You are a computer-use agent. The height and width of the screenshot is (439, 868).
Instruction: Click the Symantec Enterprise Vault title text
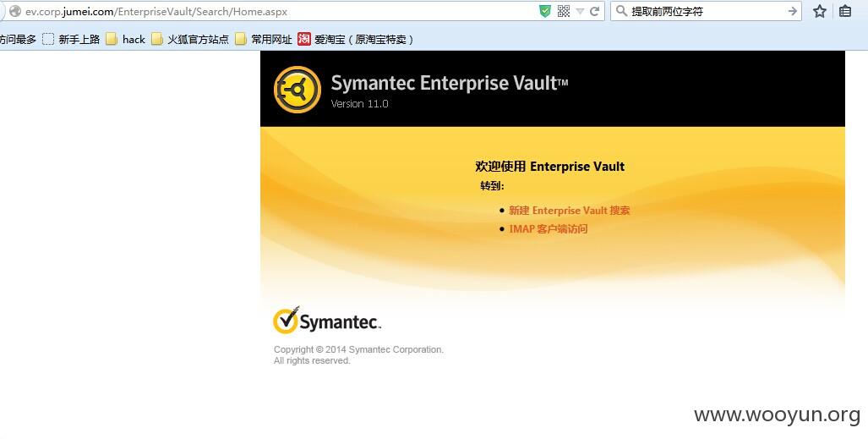coord(449,83)
